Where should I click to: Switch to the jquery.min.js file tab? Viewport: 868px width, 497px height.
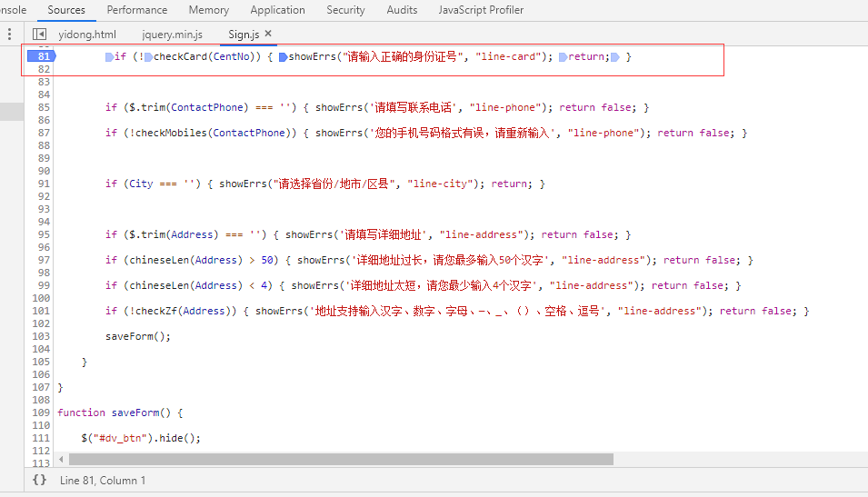tap(172, 35)
